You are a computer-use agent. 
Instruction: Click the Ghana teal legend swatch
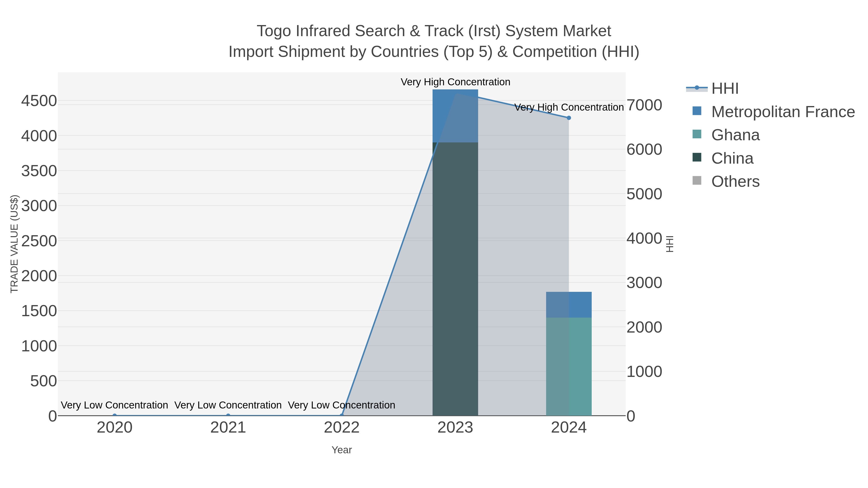click(697, 134)
